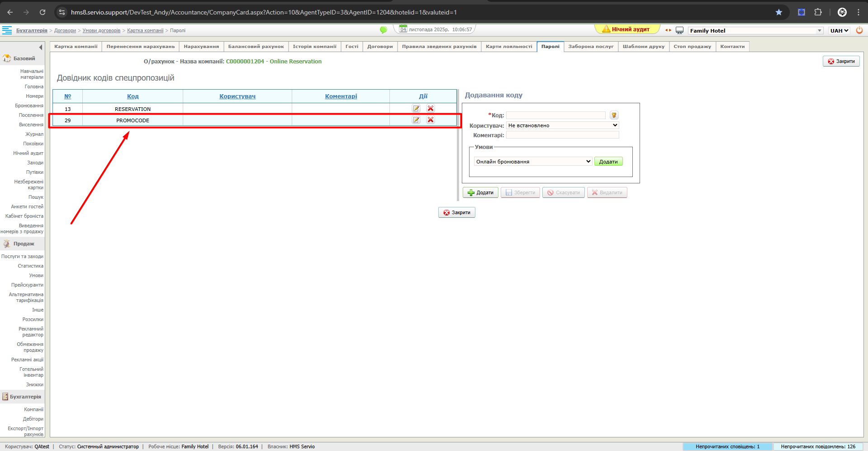This screenshot has height=451, width=868.
Task: Collapse the left sidebar with arrow
Action: click(41, 47)
